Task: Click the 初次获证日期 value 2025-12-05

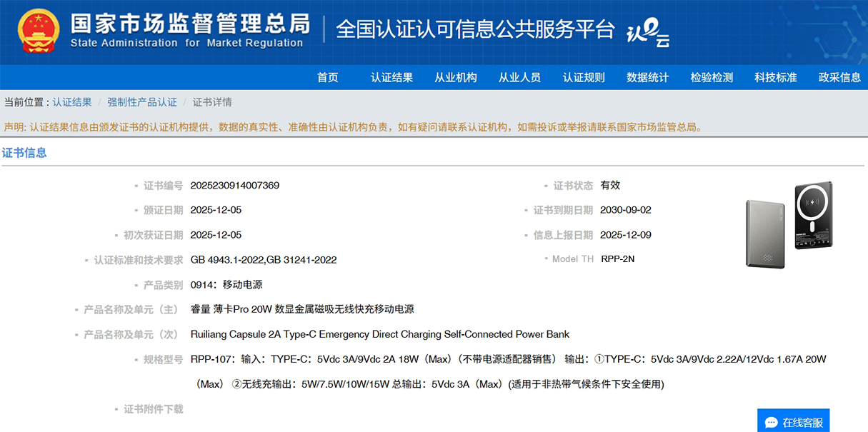Action: pyautogui.click(x=216, y=235)
